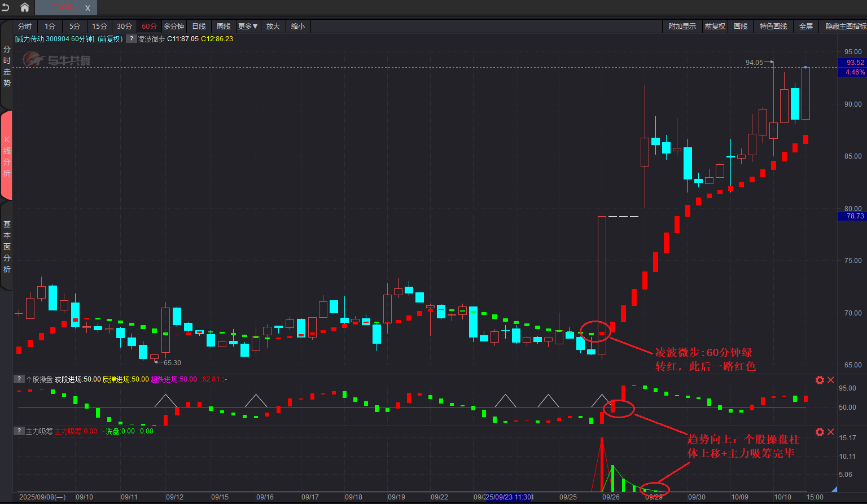The height and width of the screenshot is (504, 867).
Task: Select the 基本面分析 side tab
Action: pyautogui.click(x=7, y=246)
